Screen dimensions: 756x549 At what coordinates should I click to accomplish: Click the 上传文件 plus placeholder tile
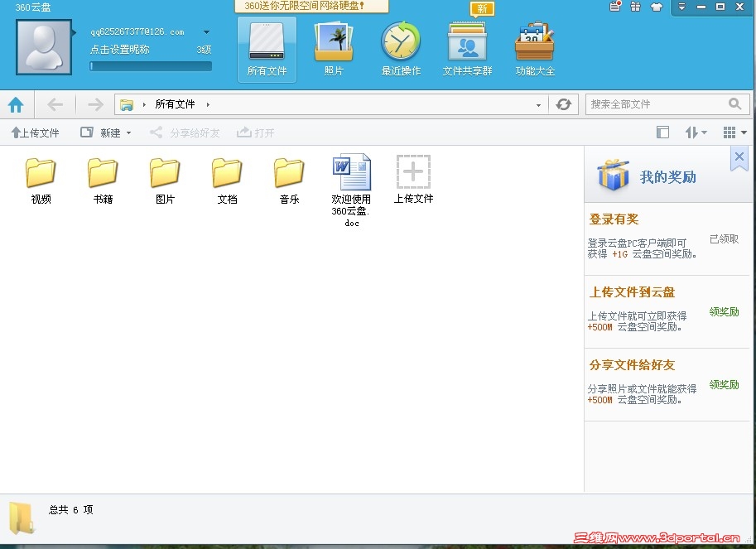413,179
